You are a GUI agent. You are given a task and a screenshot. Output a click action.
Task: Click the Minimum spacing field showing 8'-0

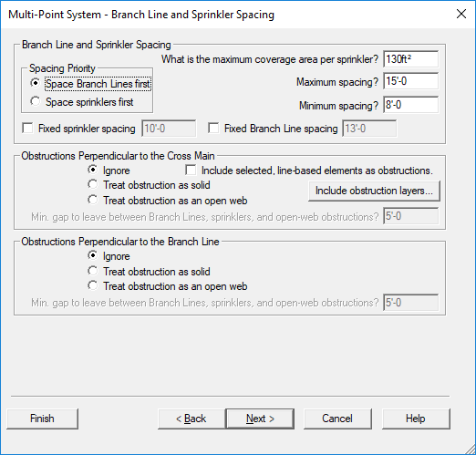pyautogui.click(x=410, y=105)
